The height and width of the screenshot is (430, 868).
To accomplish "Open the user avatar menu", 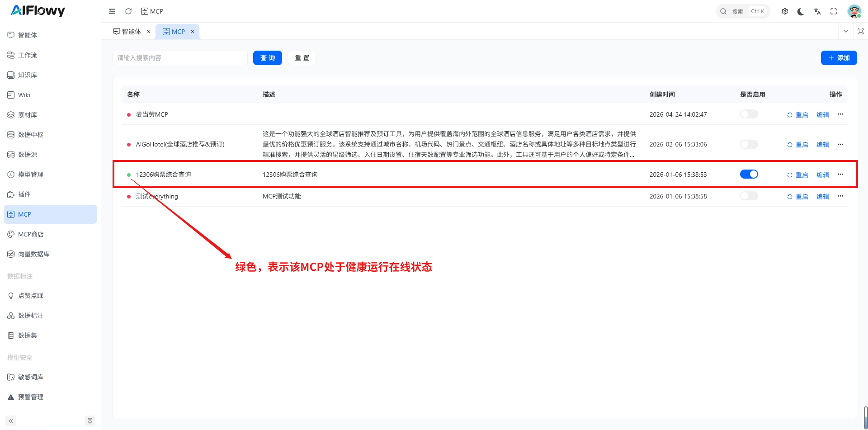I will coord(854,11).
